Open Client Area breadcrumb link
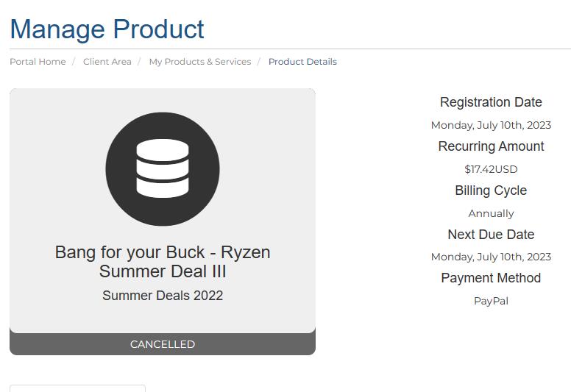This screenshot has height=392, width=571. click(x=107, y=62)
